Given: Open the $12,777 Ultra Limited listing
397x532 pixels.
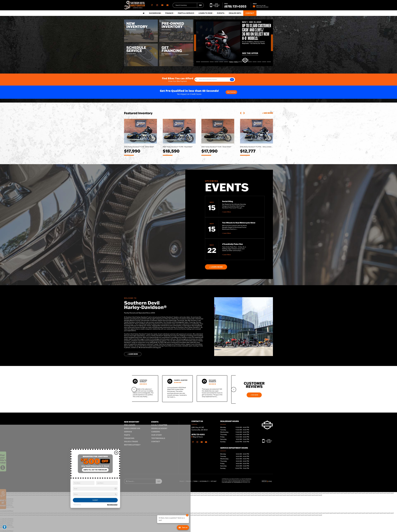Looking at the screenshot, I should point(256,137).
